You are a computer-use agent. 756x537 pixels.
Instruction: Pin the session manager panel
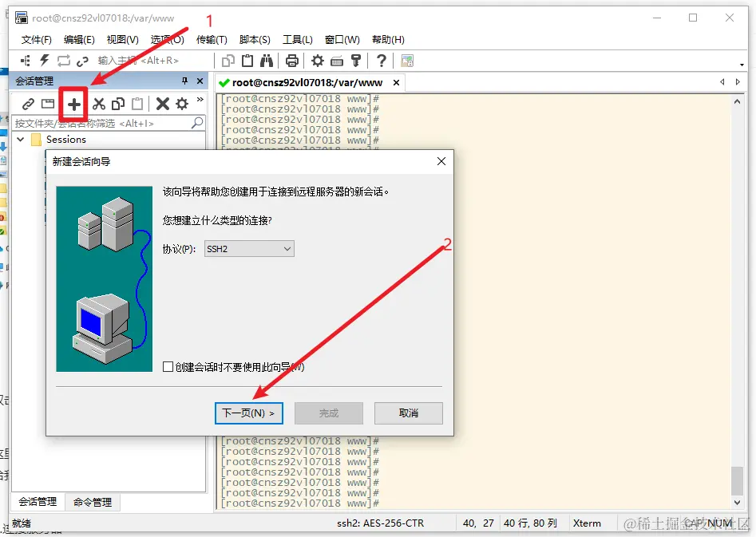(184, 81)
